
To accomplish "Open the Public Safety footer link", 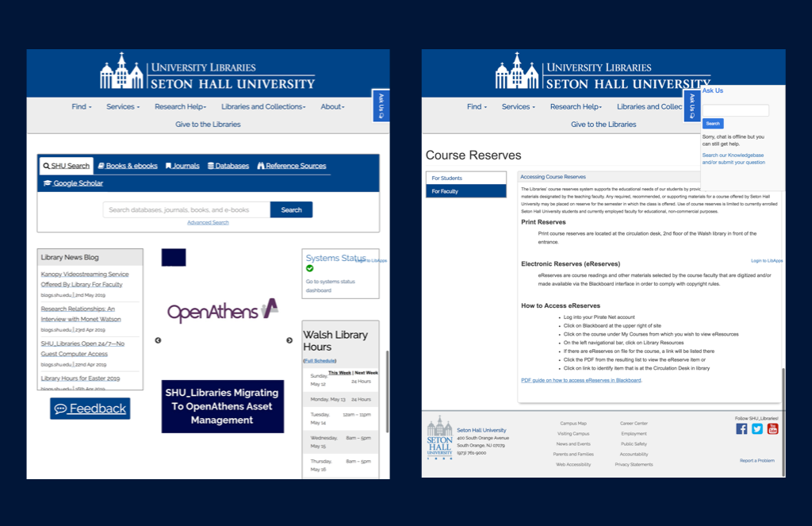I will point(634,444).
